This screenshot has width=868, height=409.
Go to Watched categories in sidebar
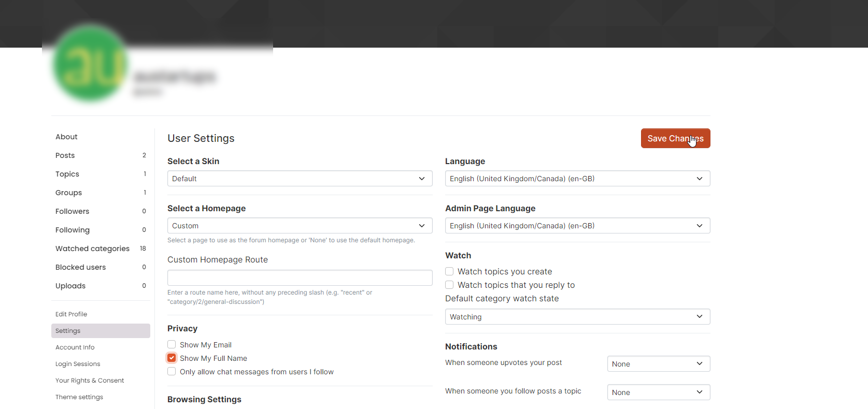click(x=92, y=249)
